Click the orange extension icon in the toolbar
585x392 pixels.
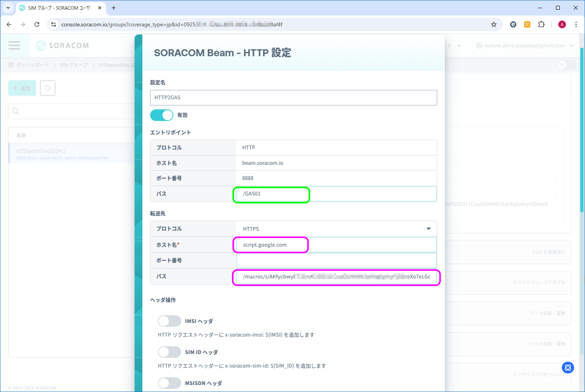click(527, 24)
